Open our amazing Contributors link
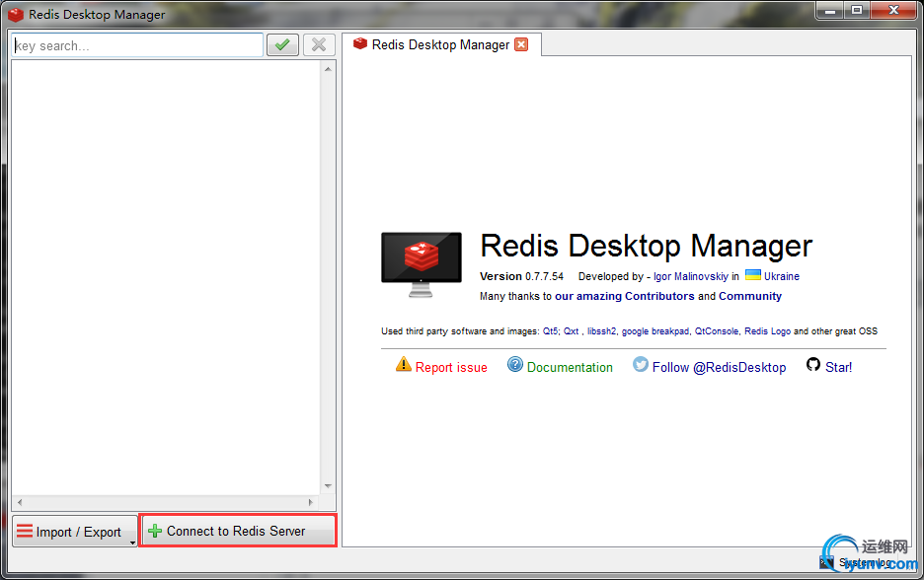924x580 pixels. tap(625, 296)
